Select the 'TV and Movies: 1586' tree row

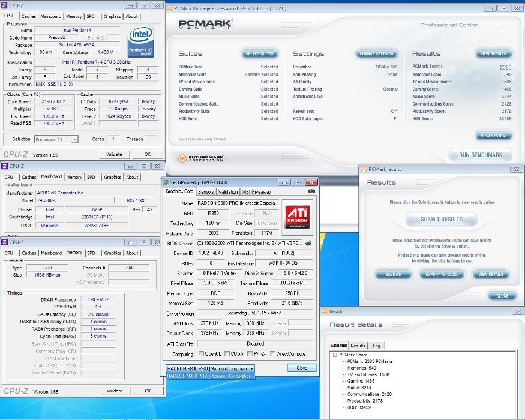tap(368, 374)
